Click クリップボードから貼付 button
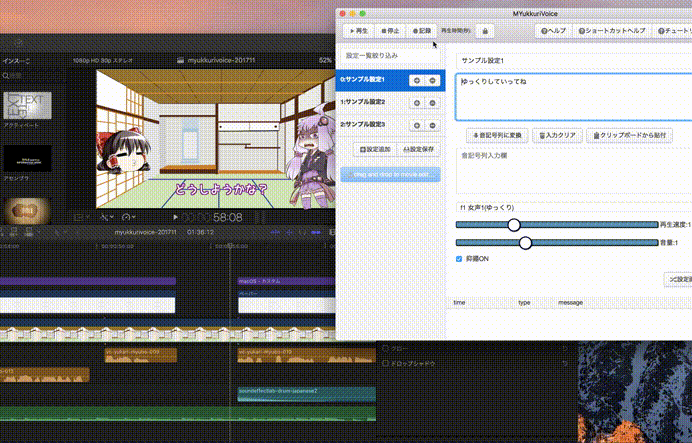 pos(629,135)
